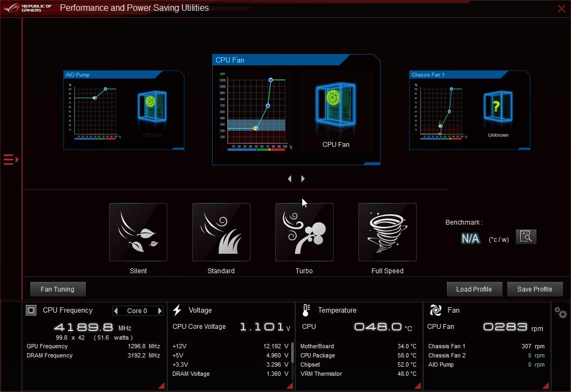Click the Load Profile button
The image size is (571, 392).
click(x=474, y=289)
